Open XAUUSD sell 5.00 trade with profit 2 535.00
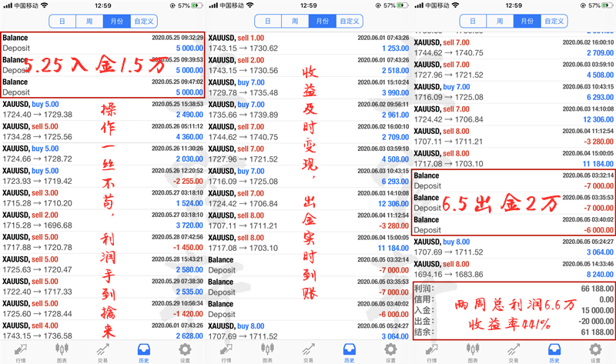The width and height of the screenshot is (616, 364). coord(102,286)
